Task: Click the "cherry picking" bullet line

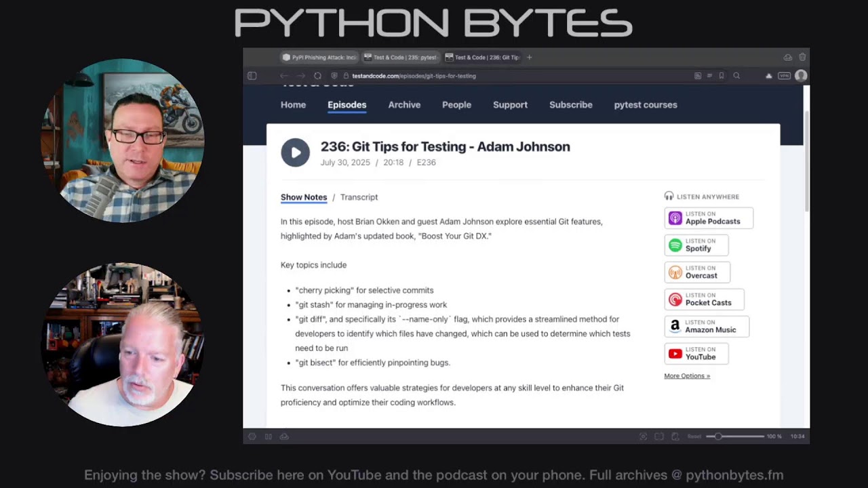Action: click(x=364, y=290)
